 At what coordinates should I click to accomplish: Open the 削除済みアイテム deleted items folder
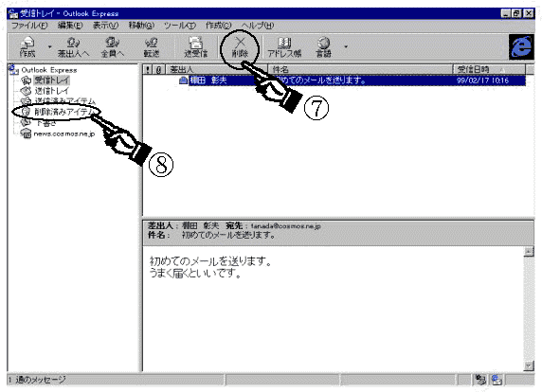click(63, 112)
